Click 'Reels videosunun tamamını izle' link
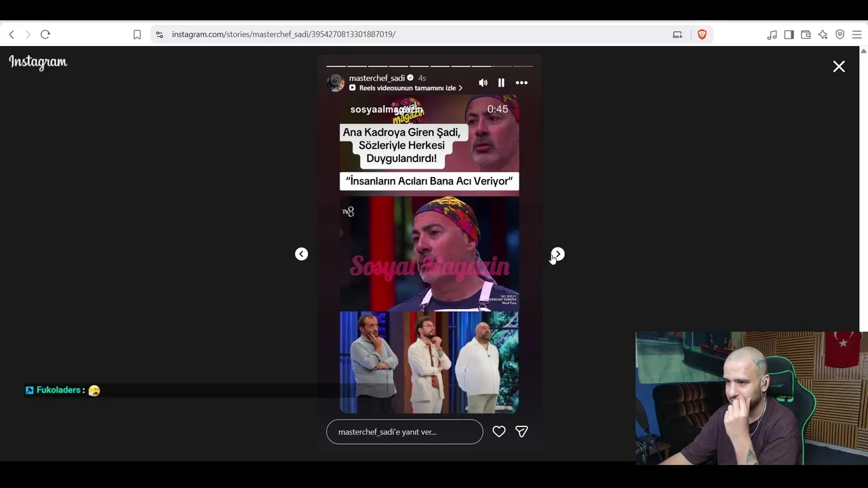Screen dimensions: 868x488 pos(406,88)
